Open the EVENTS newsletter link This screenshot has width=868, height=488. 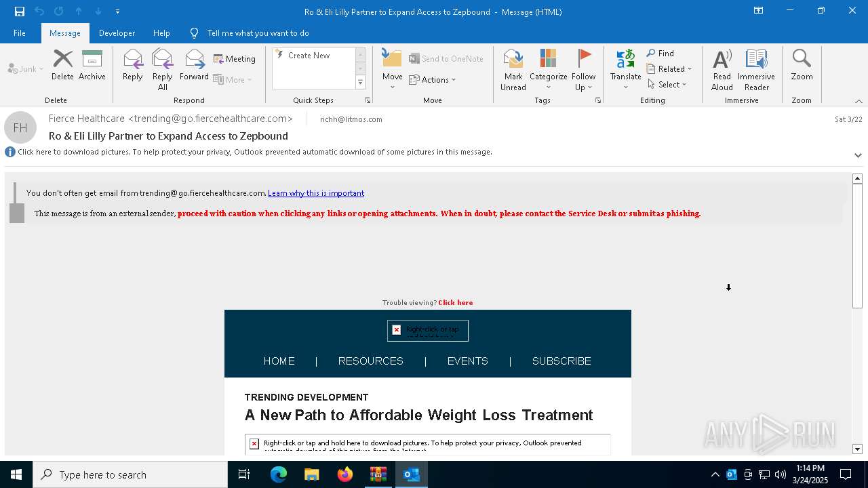(468, 361)
